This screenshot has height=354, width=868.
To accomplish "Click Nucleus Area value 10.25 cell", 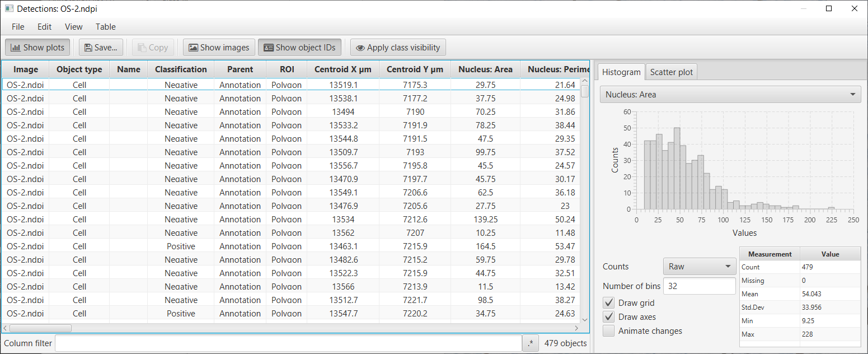I will (x=485, y=233).
